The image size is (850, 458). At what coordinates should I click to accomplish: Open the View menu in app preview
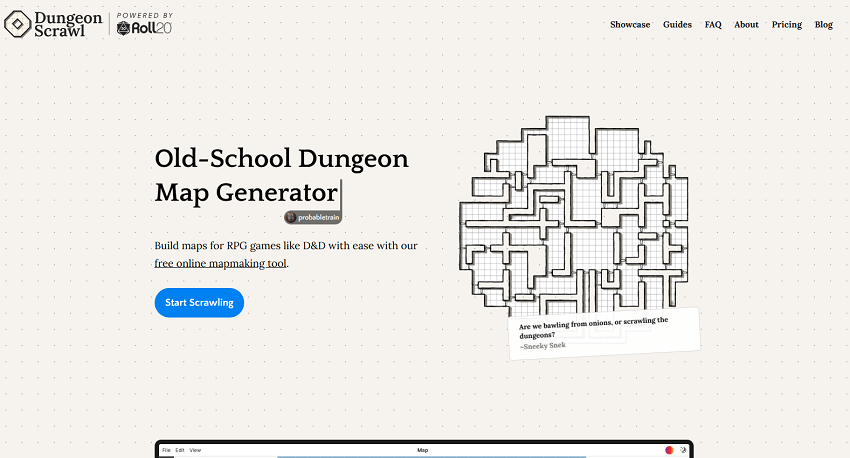click(195, 451)
